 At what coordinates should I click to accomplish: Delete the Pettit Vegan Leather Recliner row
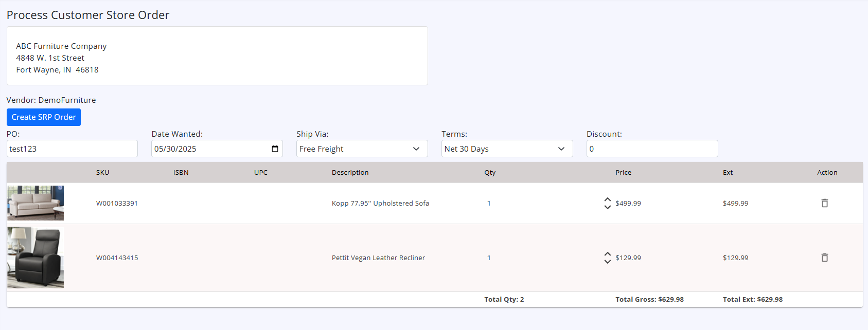pyautogui.click(x=824, y=258)
